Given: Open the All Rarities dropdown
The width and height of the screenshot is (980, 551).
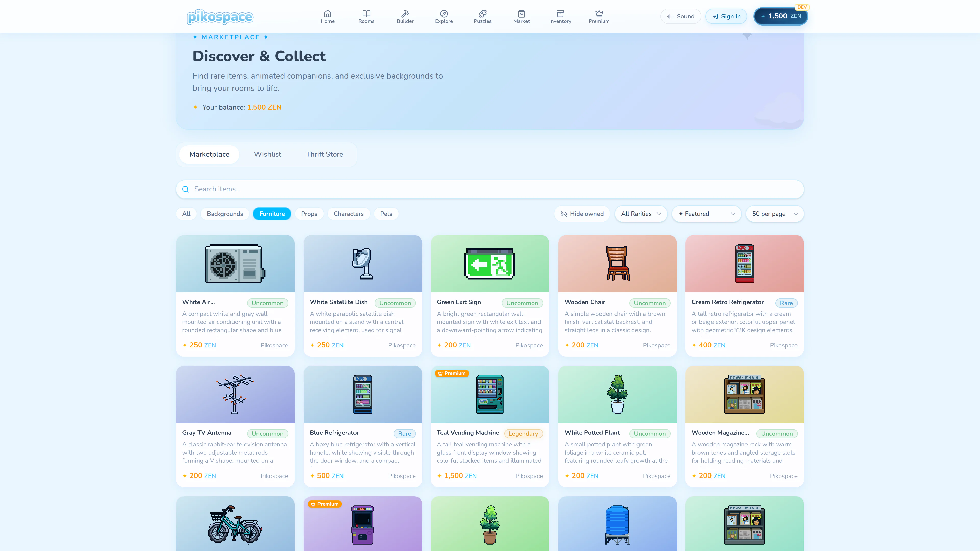Looking at the screenshot, I should click(x=641, y=214).
